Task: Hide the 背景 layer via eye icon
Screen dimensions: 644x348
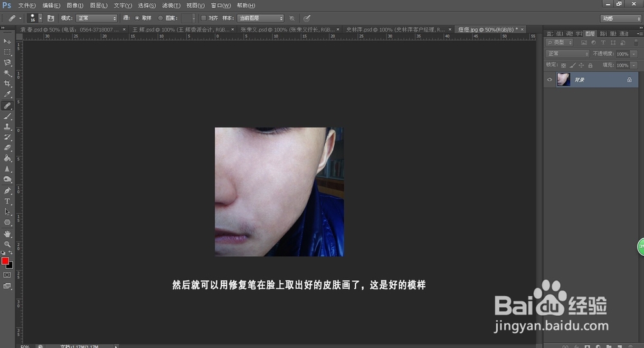Action: 549,80
